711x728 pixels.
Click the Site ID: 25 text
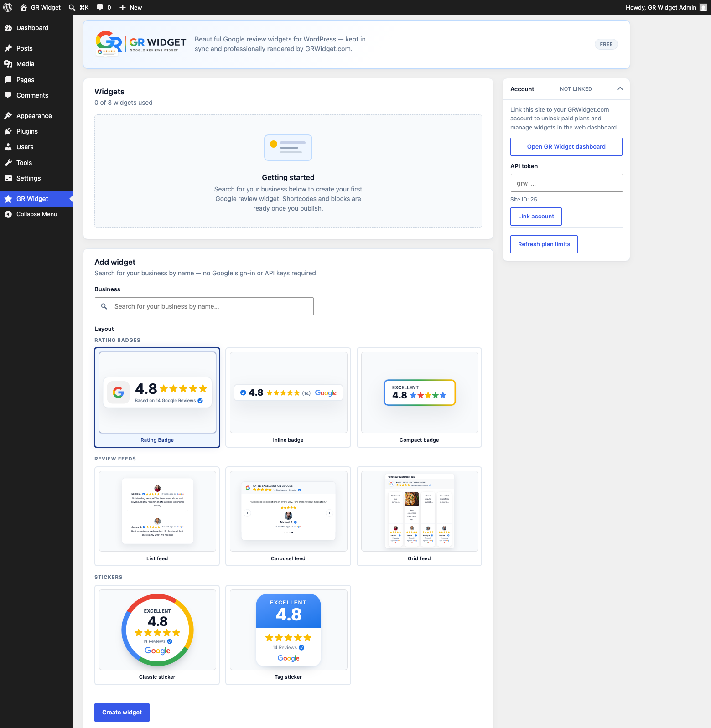(524, 200)
